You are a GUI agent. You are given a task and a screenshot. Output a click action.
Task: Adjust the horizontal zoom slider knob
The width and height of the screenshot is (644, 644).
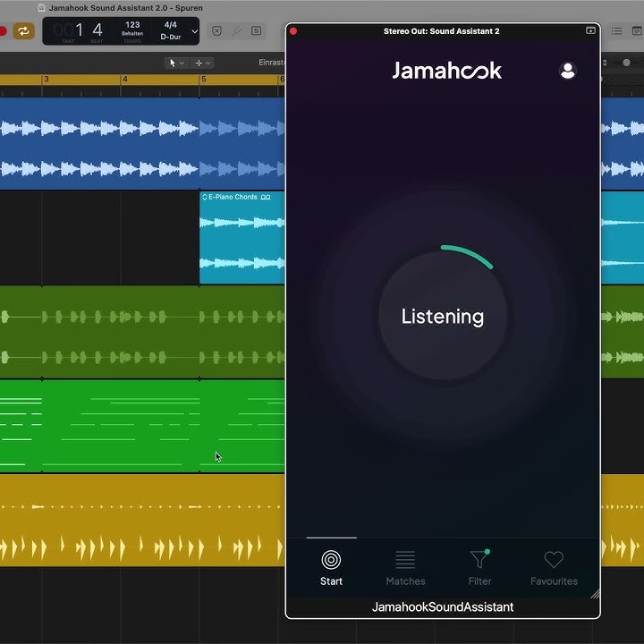point(626,63)
